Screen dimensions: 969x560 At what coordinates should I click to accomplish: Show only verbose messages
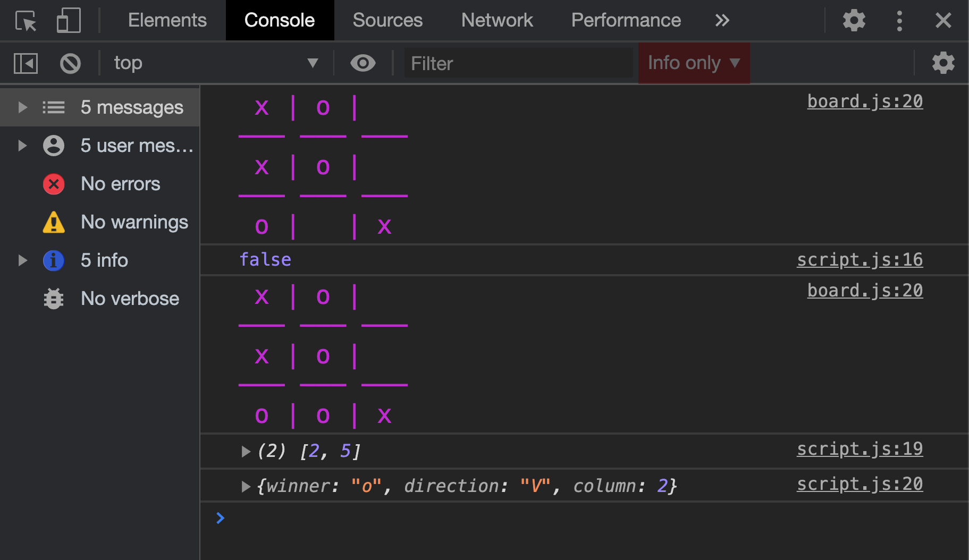click(x=130, y=299)
